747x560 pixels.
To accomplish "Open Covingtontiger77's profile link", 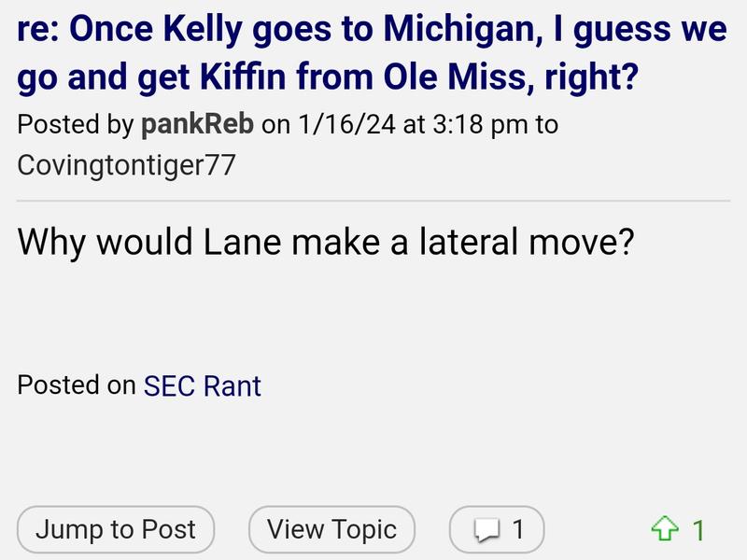I will coord(127,165).
